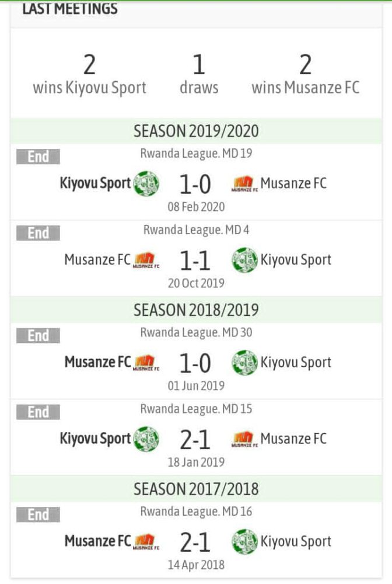
Task: Click Kiyovu Sport crest in 08 Feb 2020 match
Action: coord(146,183)
